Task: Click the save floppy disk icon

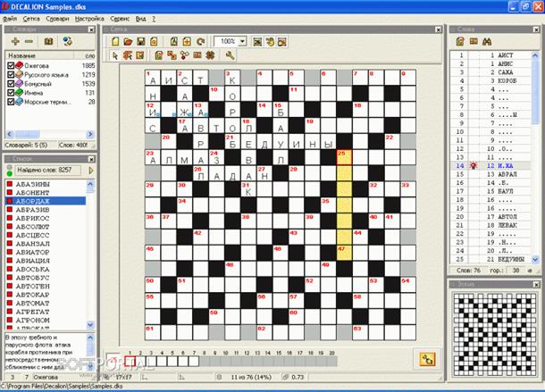Action: (141, 42)
